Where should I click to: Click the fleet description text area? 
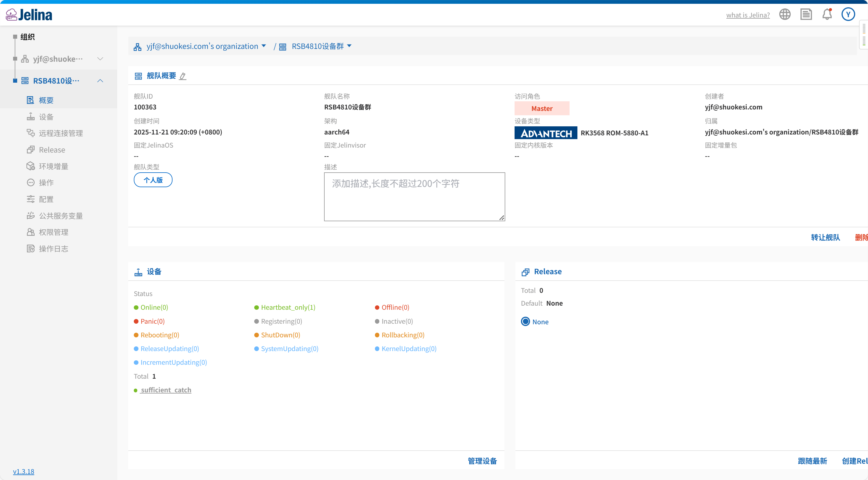(414, 196)
